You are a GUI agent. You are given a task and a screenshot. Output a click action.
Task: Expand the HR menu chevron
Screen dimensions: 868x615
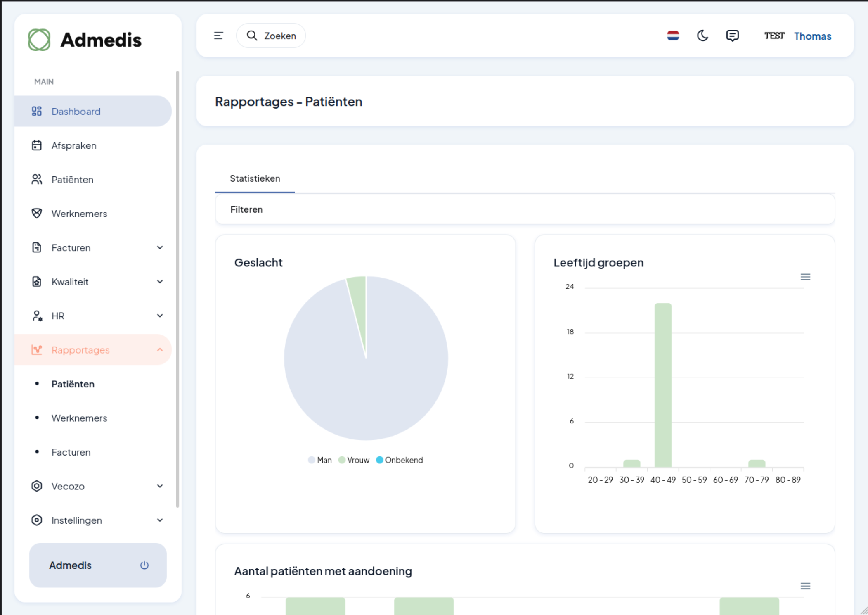point(160,316)
